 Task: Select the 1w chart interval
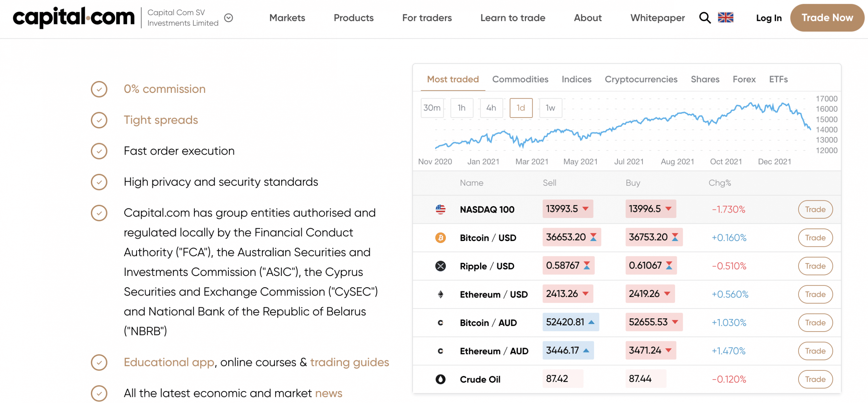click(550, 108)
